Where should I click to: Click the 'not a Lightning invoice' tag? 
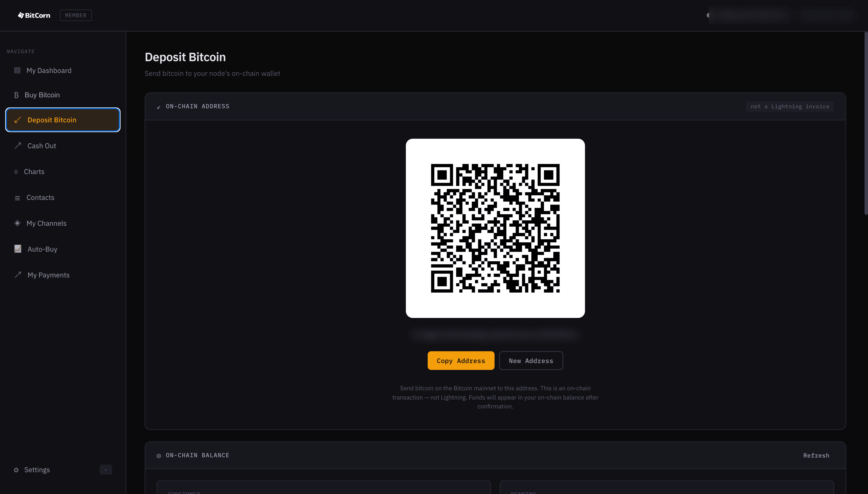tap(790, 107)
